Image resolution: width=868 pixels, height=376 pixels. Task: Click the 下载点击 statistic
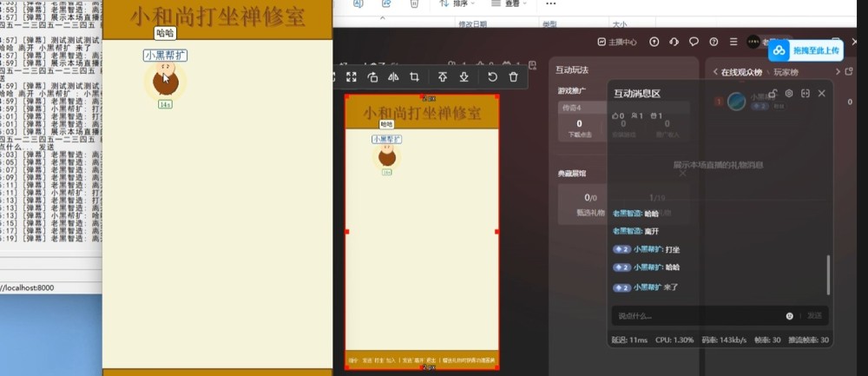[x=580, y=129]
